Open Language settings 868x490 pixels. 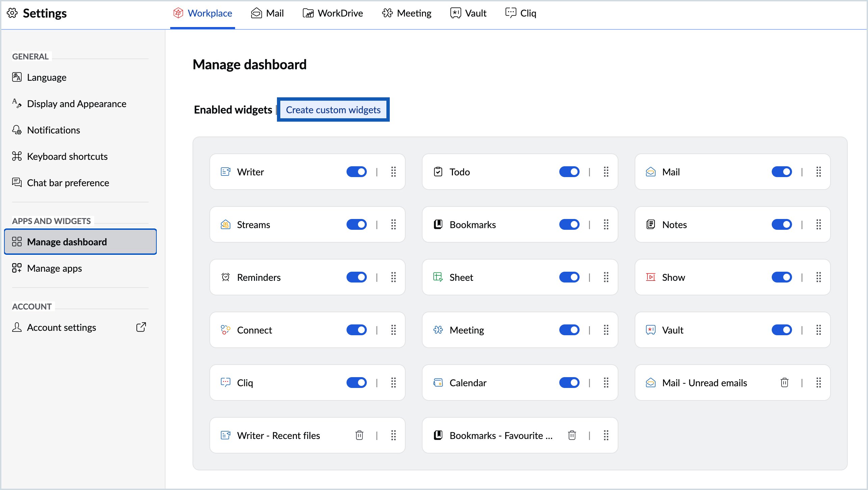80,77
